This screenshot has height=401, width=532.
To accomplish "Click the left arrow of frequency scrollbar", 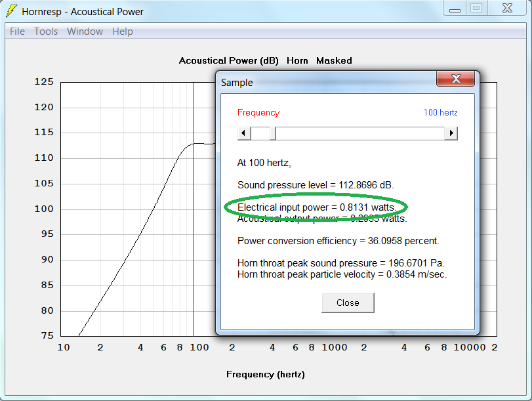I will 243,133.
